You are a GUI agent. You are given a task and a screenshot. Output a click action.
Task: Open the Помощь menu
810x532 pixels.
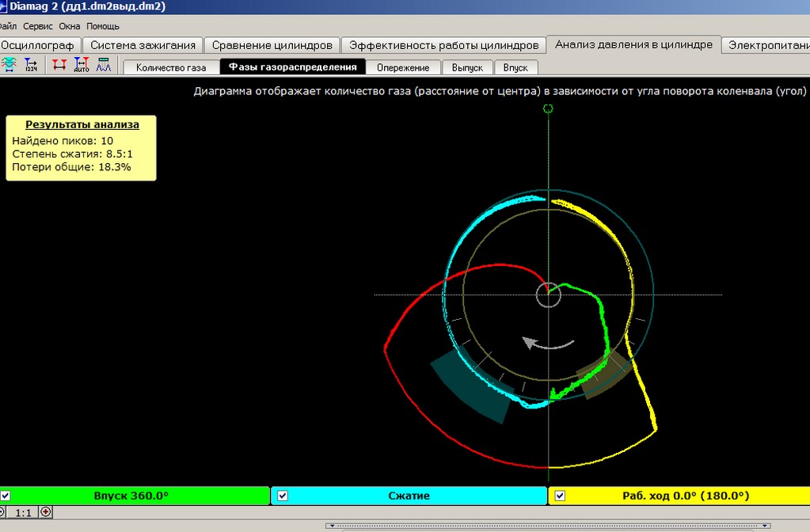[103, 26]
